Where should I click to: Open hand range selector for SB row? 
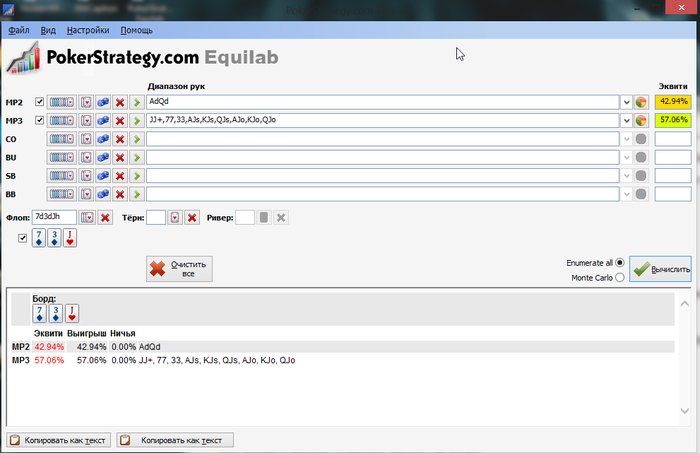[x=62, y=176]
